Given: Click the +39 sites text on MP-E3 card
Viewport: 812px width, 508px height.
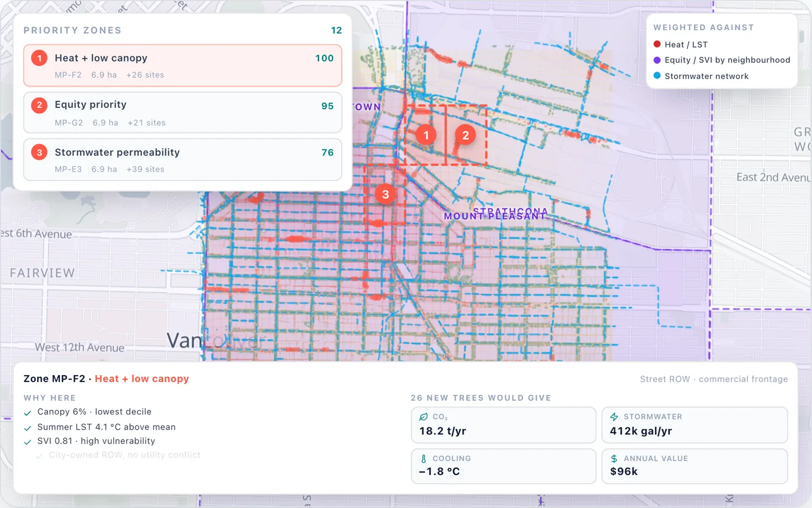Looking at the screenshot, I should tap(145, 169).
